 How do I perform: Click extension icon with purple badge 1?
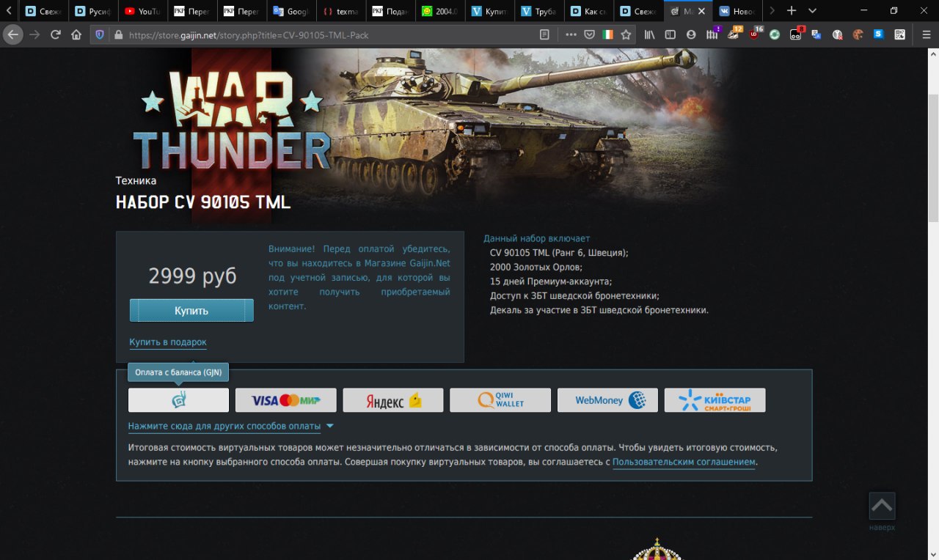(x=712, y=34)
